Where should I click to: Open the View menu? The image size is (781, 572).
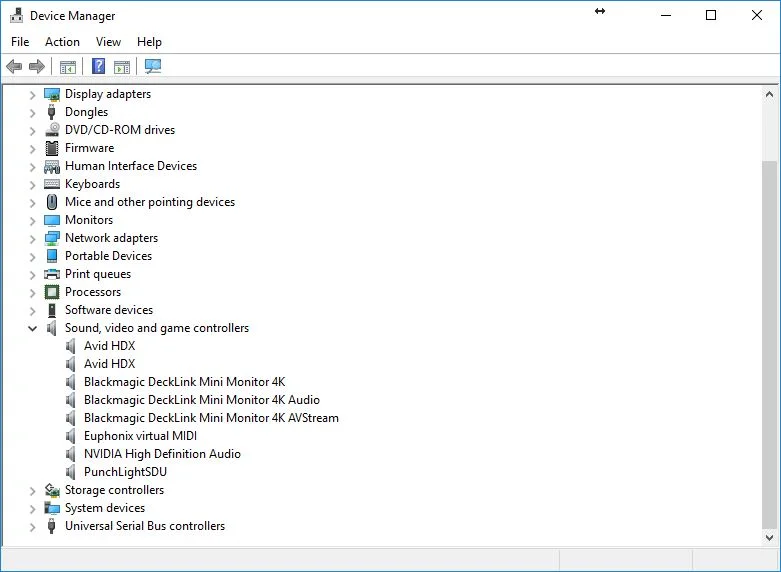point(108,42)
